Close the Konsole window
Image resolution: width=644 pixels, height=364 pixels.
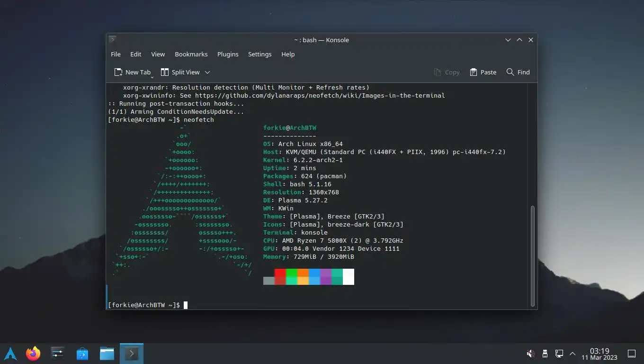[x=531, y=40]
